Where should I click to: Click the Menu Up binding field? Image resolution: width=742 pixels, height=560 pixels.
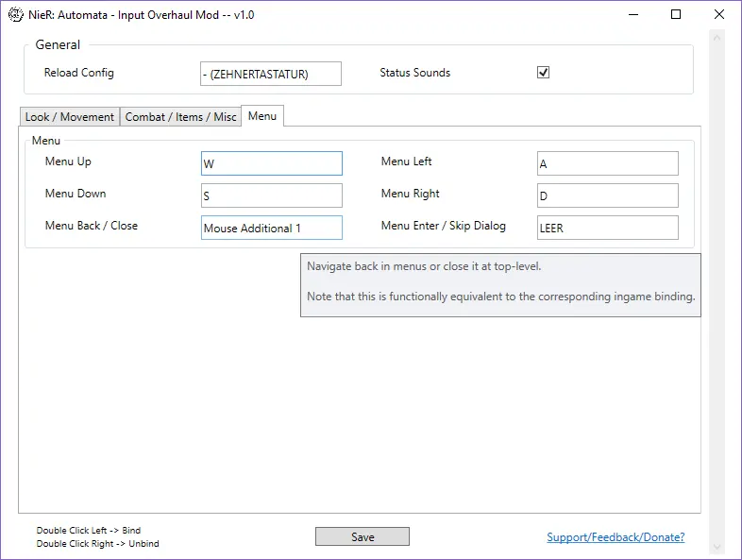coord(272,163)
